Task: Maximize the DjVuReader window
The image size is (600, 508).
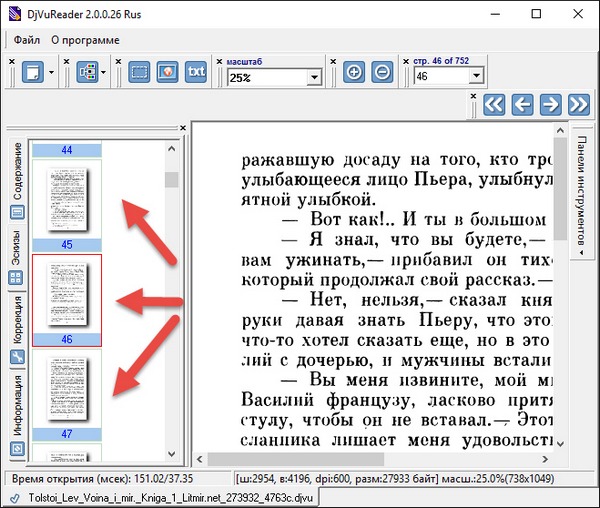Action: pos(536,14)
